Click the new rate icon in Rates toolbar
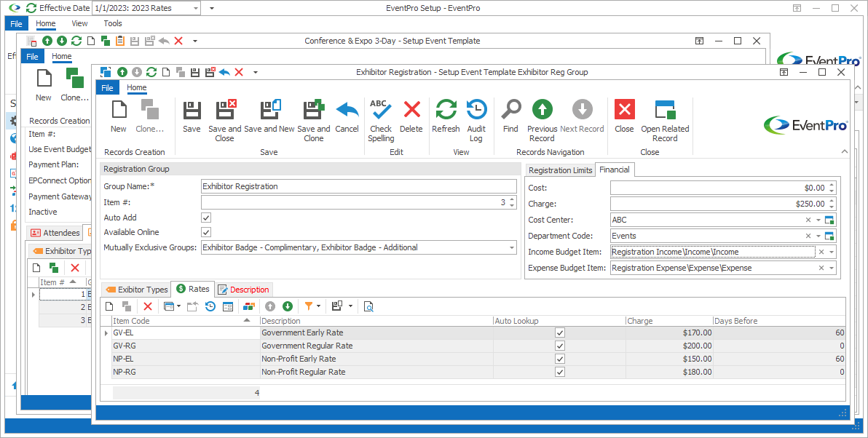The image size is (868, 438). (110, 306)
